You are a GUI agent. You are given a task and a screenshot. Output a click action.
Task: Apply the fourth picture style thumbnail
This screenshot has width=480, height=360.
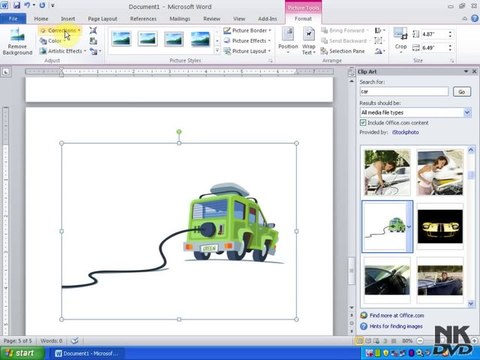click(x=200, y=39)
